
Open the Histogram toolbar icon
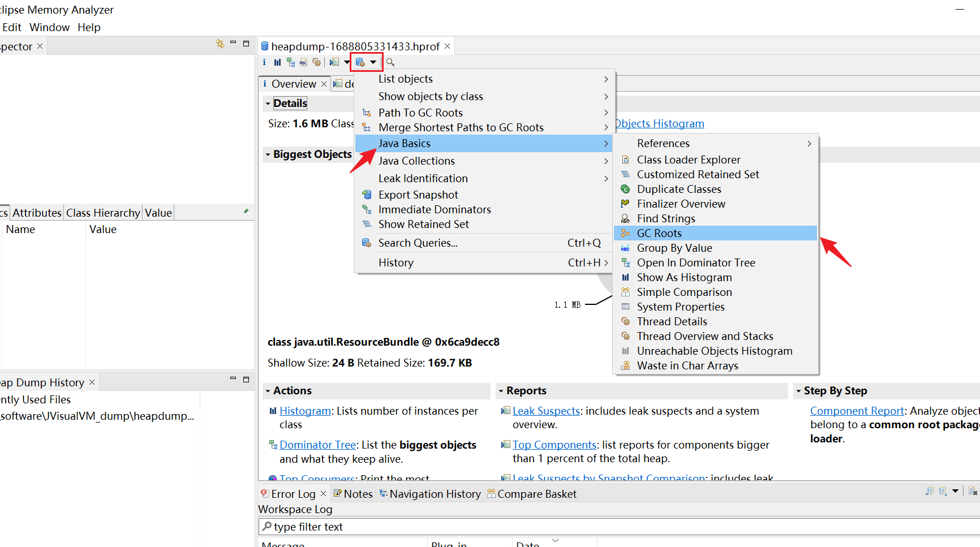coord(277,62)
